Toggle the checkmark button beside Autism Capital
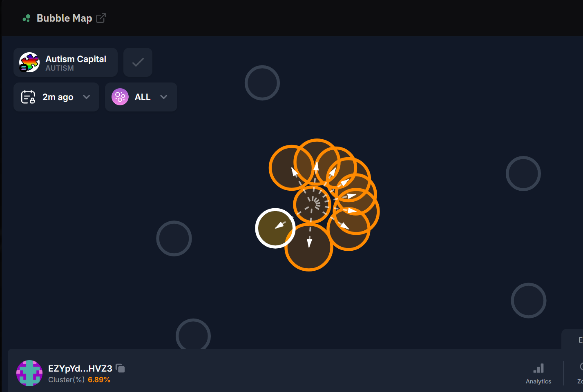 click(138, 62)
